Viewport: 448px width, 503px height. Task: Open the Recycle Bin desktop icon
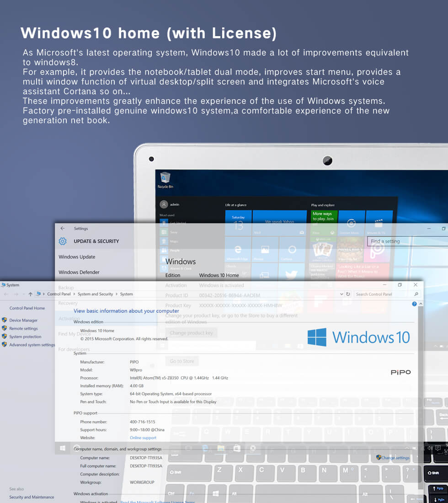[x=165, y=180]
